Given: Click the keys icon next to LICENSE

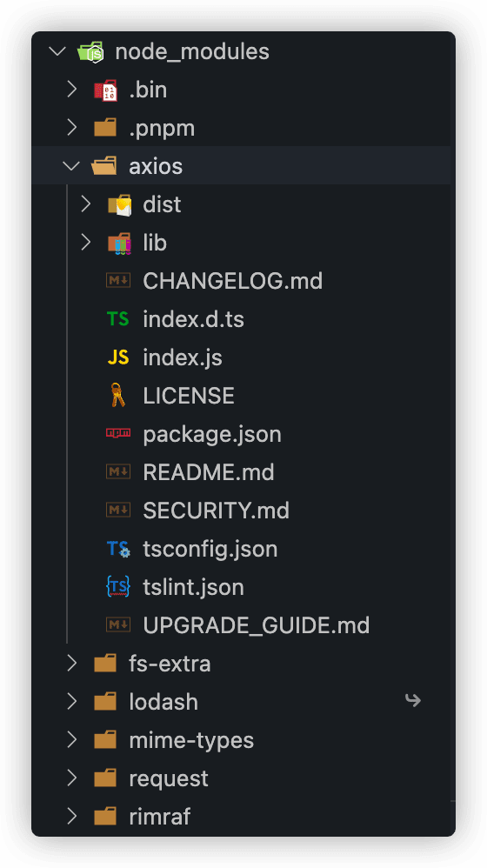Looking at the screenshot, I should [x=118, y=396].
